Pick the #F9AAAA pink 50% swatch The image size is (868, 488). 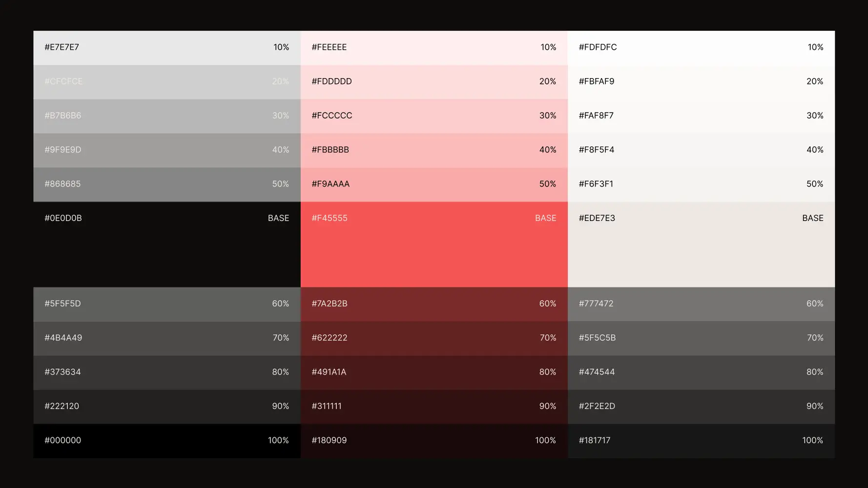point(434,184)
